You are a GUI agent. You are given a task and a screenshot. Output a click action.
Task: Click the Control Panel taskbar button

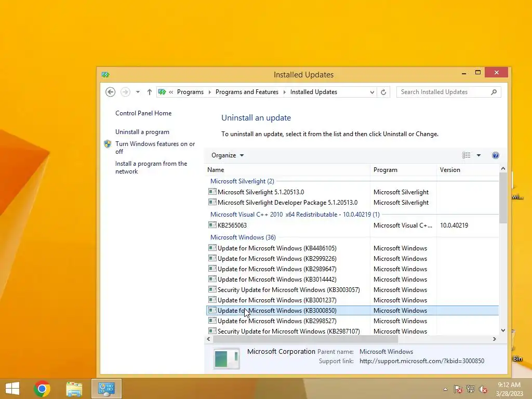coord(106,389)
